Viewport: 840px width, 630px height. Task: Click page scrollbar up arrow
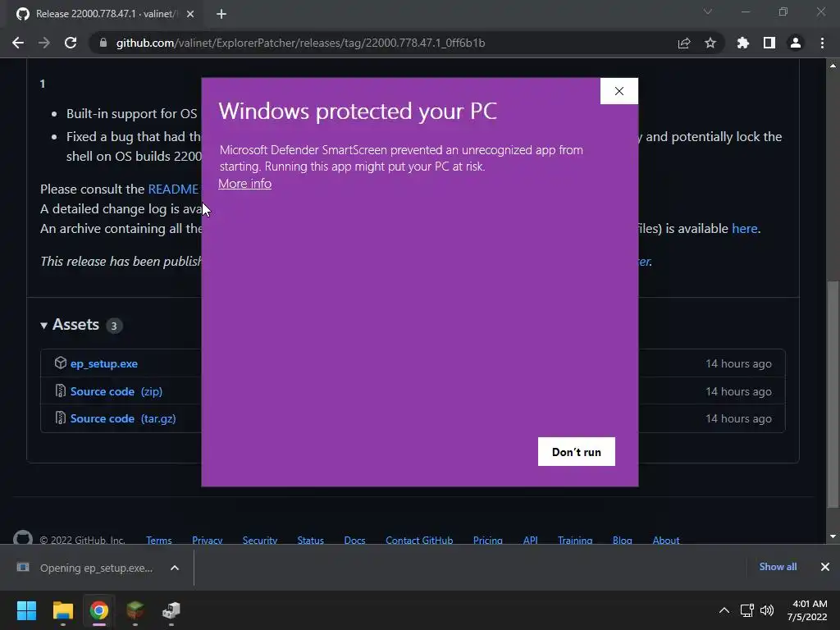pos(833,66)
